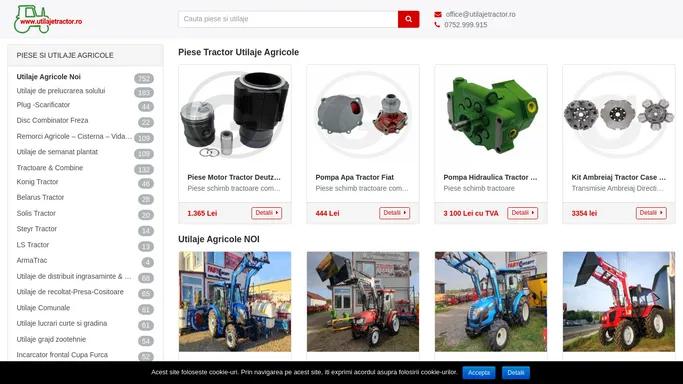Viewport: 683px width, 384px height.
Task: Select Konig Tractor in sidebar
Action: pyautogui.click(x=37, y=182)
